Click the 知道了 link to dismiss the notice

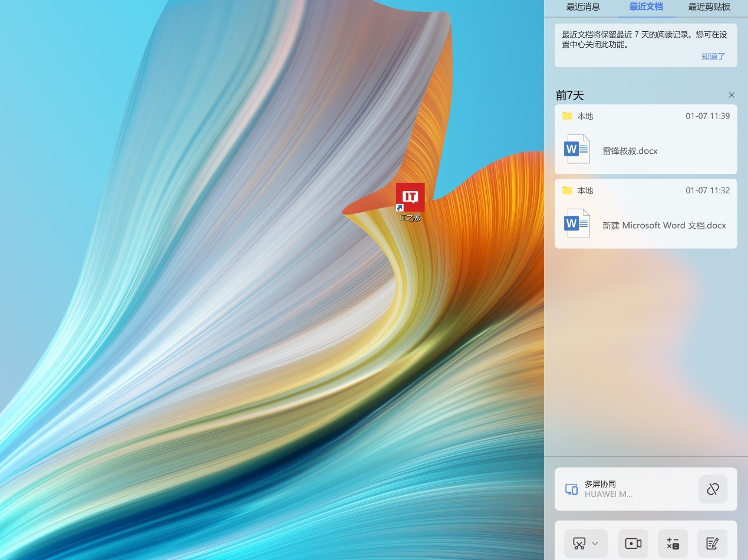(713, 56)
